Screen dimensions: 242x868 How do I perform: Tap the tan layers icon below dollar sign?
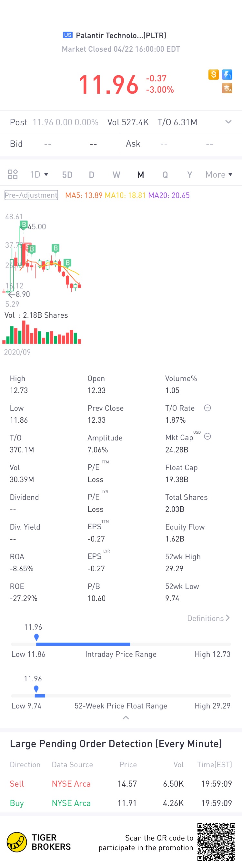point(227,88)
